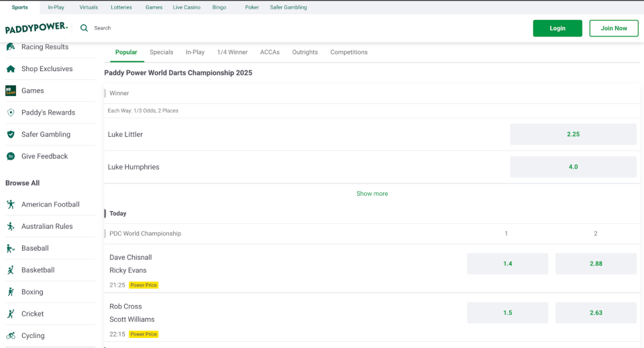Image resolution: width=644 pixels, height=348 pixels.
Task: Click the Give Feedback speech bubble icon
Action: (11, 156)
